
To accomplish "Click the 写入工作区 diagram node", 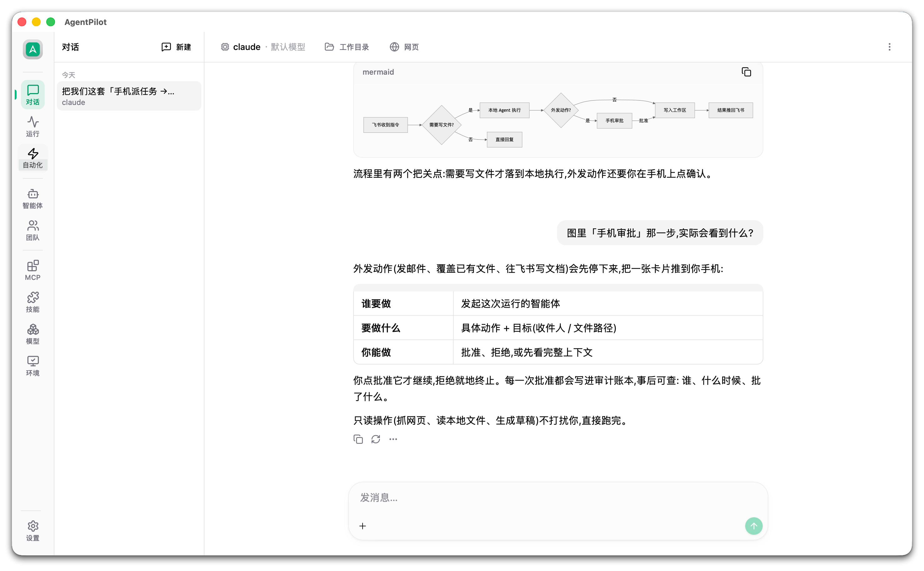I will click(x=675, y=110).
